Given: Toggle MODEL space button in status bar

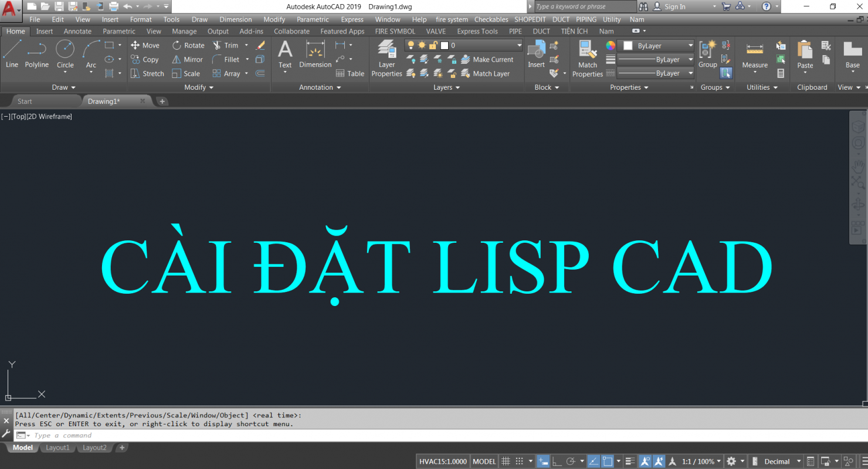Looking at the screenshot, I should point(484,461).
